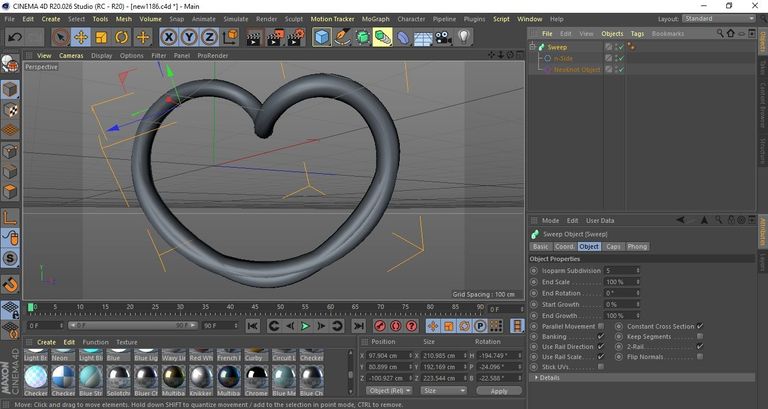Click the Apply button
This screenshot has height=409, width=768.
(x=499, y=391)
